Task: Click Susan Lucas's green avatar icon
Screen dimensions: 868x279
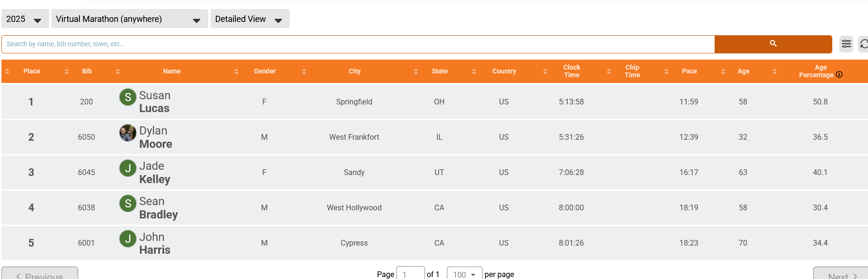Action: tap(128, 97)
